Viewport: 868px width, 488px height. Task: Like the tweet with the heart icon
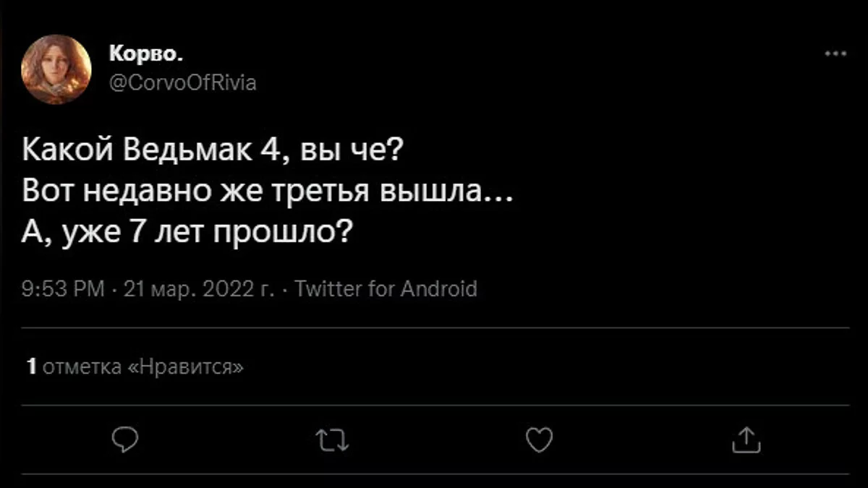point(540,439)
